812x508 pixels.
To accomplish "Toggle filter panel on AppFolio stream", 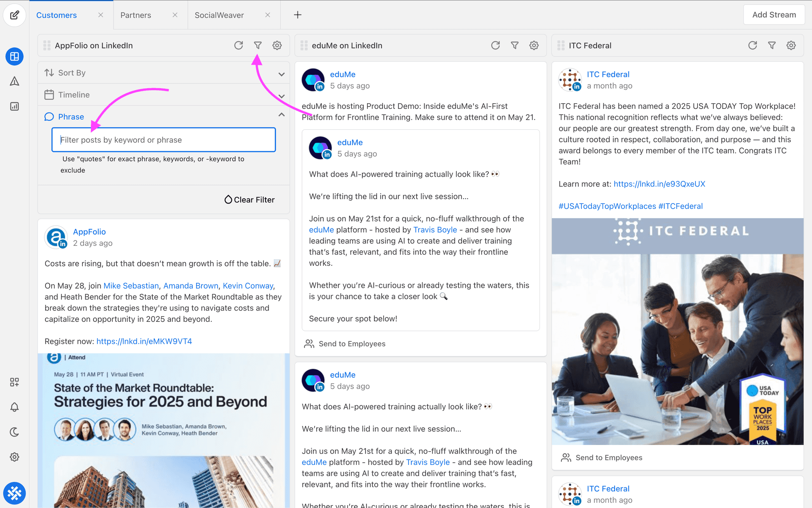I will click(258, 46).
